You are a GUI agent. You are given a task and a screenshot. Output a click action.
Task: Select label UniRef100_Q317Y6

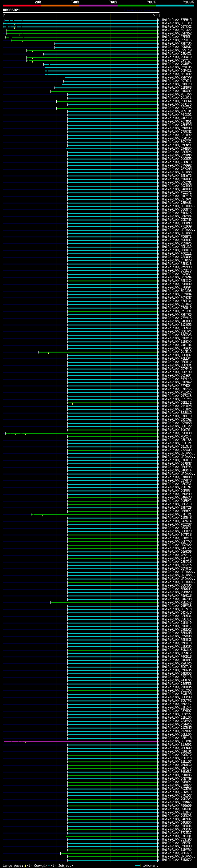pos(176,399)
